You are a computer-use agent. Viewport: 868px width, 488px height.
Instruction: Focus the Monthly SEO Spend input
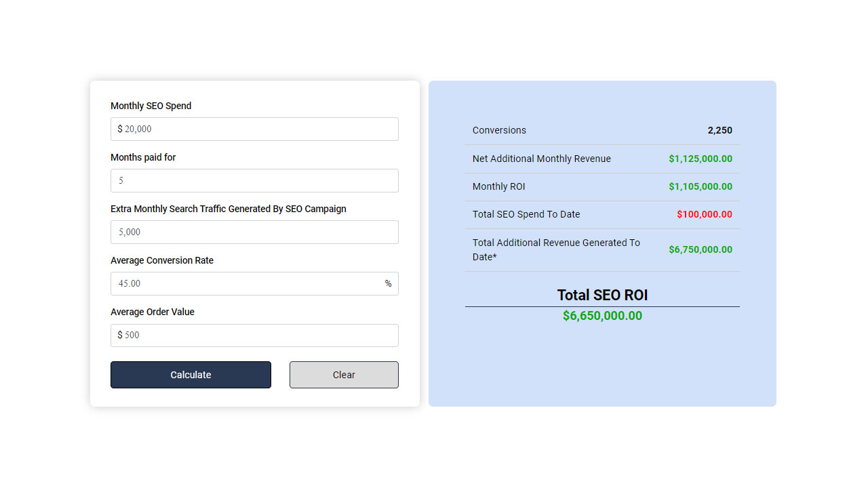[254, 129]
